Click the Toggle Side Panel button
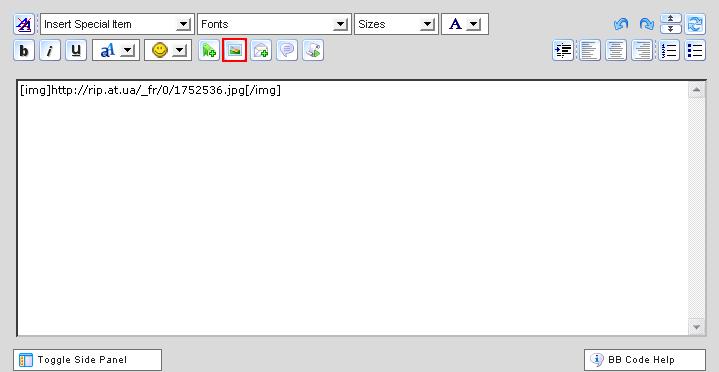The width and height of the screenshot is (719, 372). [88, 360]
